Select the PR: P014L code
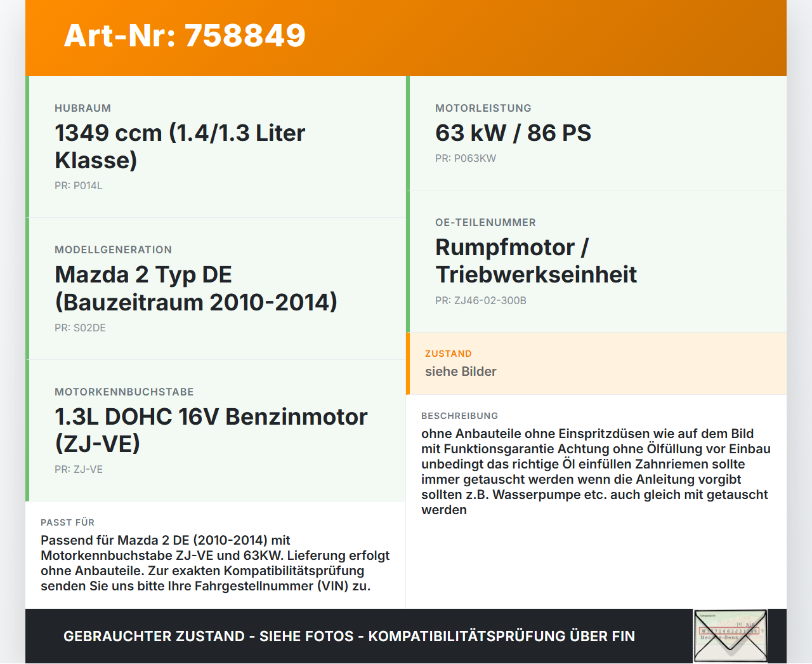This screenshot has width=812, height=664. point(79,186)
